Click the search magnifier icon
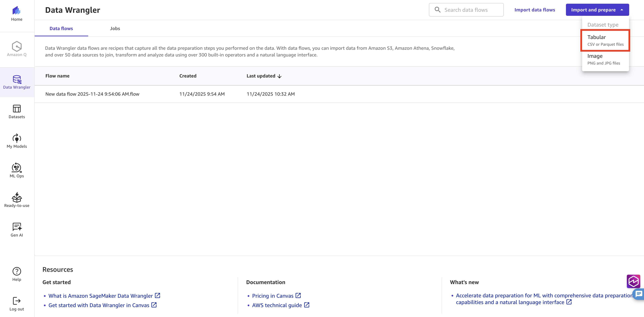Image resolution: width=644 pixels, height=317 pixels. coord(438,10)
